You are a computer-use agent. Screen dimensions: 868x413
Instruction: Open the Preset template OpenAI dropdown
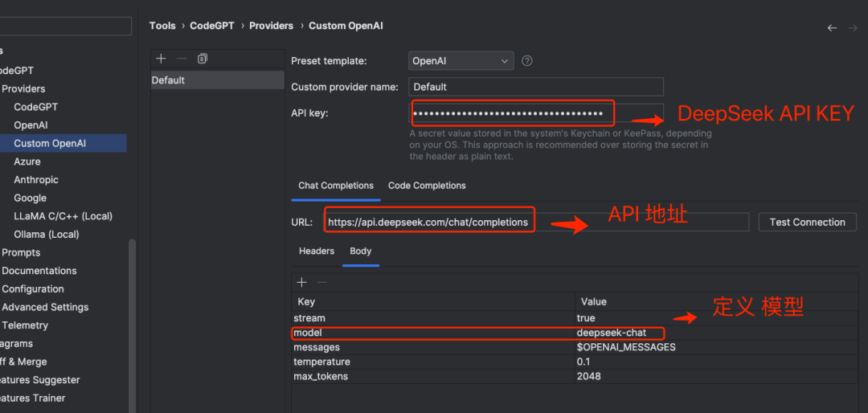pos(461,61)
